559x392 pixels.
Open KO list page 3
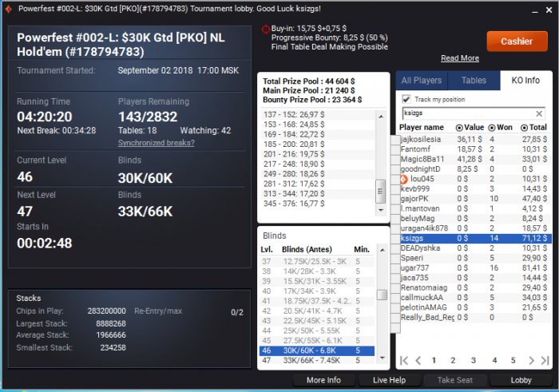[x=474, y=360]
